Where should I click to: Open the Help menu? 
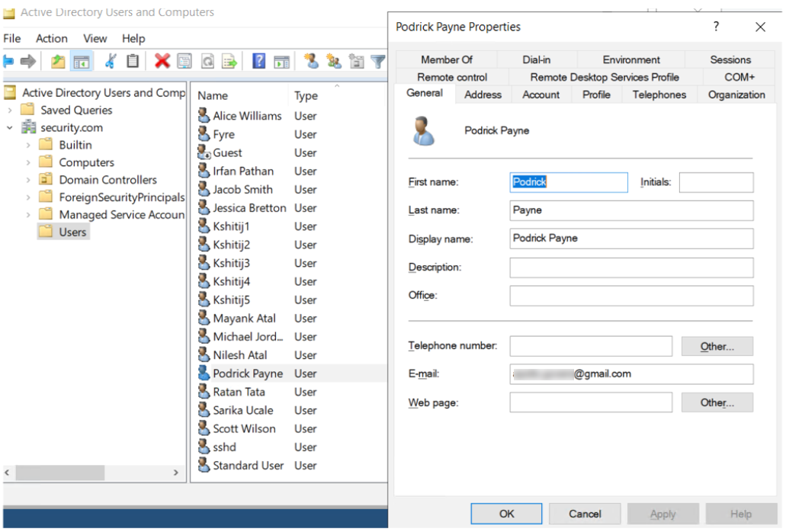133,39
